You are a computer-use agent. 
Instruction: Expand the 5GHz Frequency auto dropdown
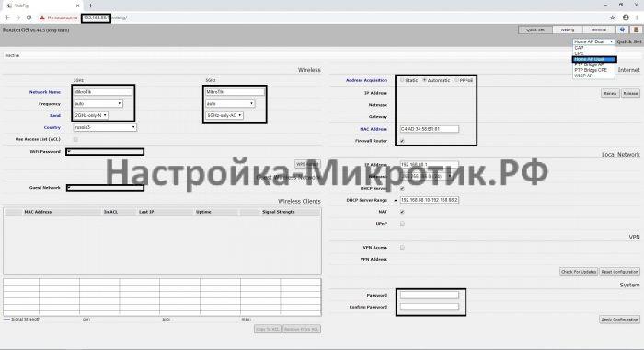(x=230, y=104)
